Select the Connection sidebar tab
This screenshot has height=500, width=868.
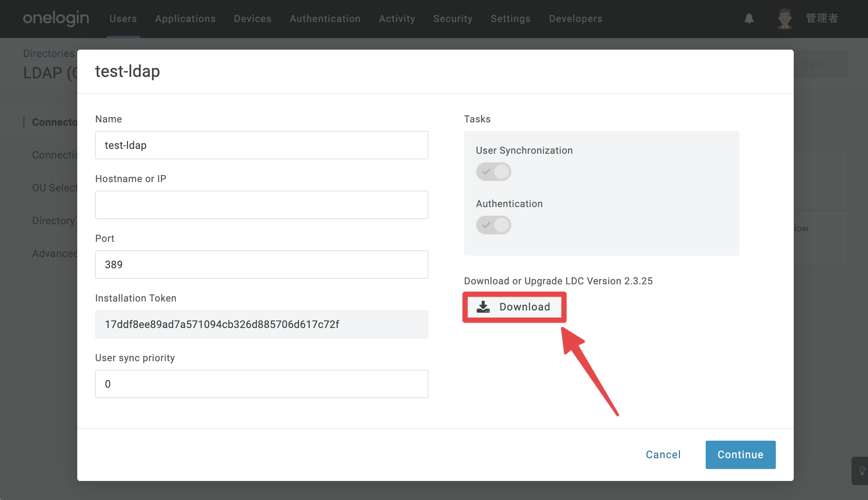click(54, 155)
